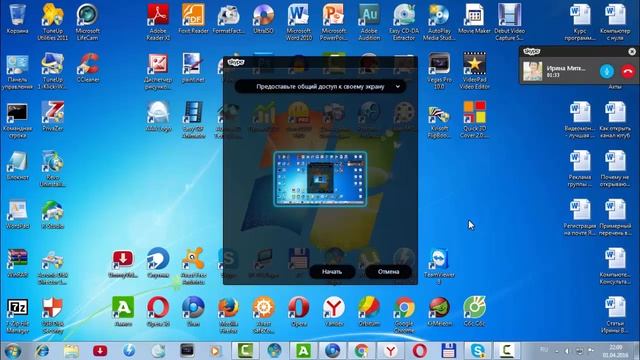Open Foxit Reader shortcut
Screen dimensions: 640x360
[193, 20]
